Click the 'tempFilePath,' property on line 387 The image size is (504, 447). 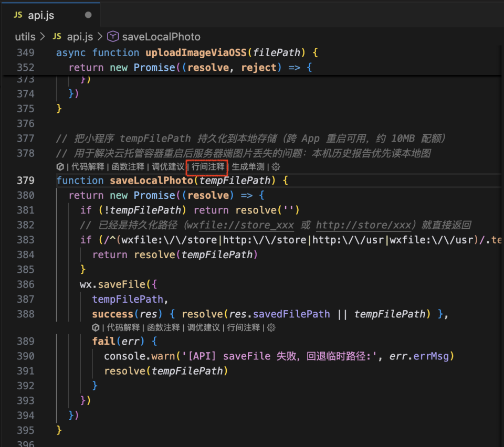[x=130, y=299]
